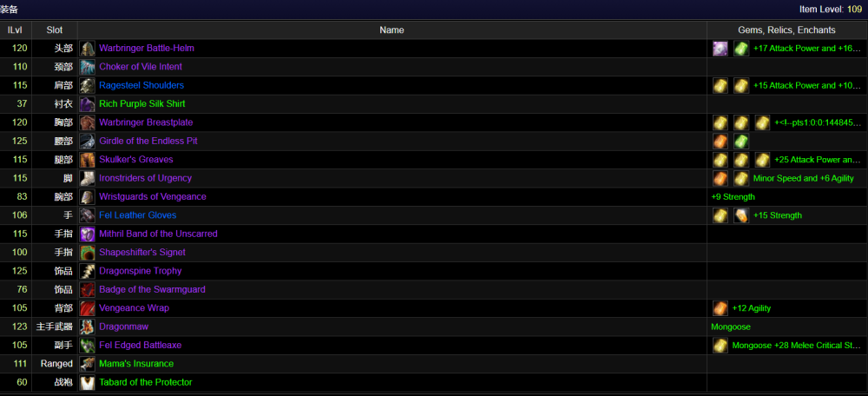The width and height of the screenshot is (868, 396).
Task: Click the Name column header
Action: click(x=392, y=30)
